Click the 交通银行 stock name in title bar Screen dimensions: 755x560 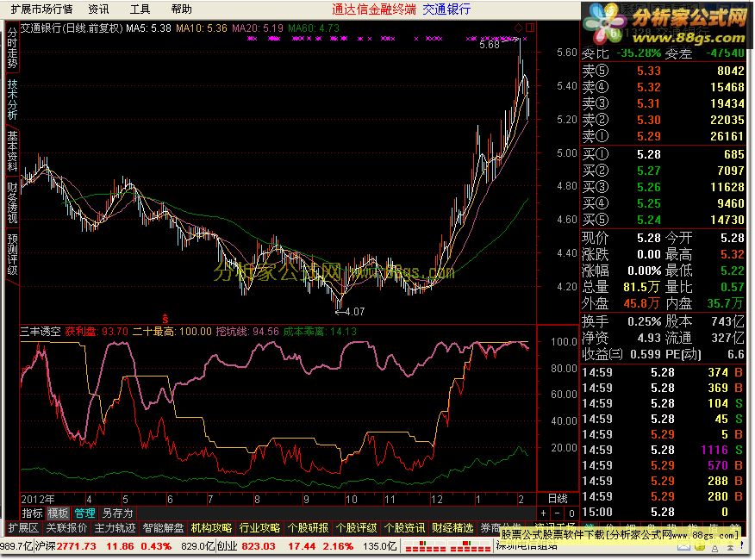(x=446, y=9)
